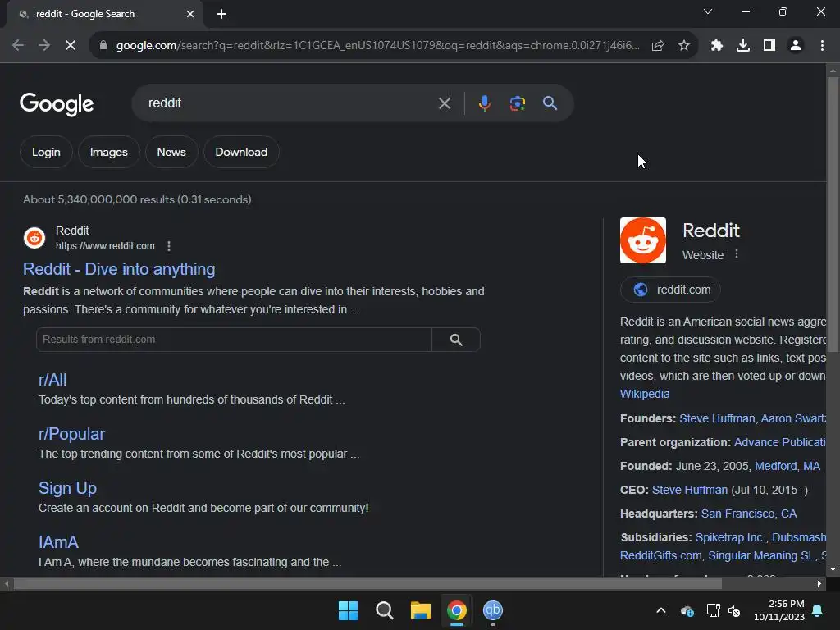Bookmark this page with the star icon
This screenshot has width=840, height=630.
684,46
